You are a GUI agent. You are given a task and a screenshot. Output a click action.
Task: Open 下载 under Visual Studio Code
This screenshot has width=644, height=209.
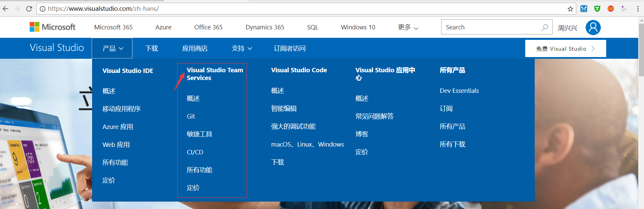pos(278,162)
